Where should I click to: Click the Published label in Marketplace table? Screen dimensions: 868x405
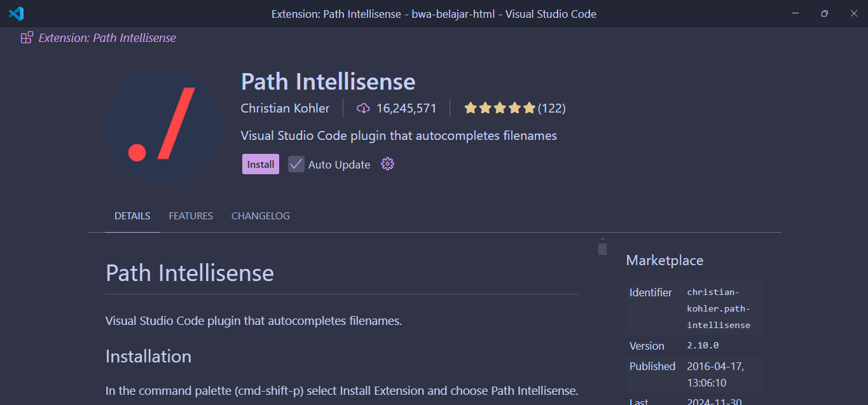(652, 366)
